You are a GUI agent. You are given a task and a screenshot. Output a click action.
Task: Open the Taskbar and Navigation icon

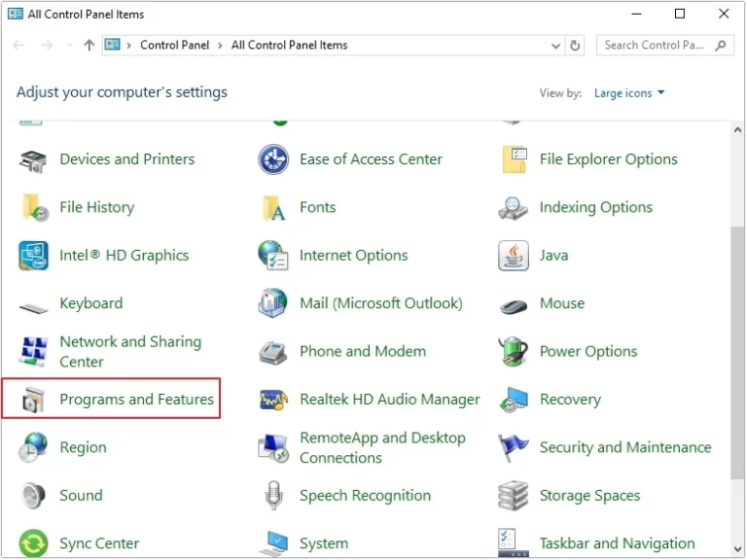point(514,543)
